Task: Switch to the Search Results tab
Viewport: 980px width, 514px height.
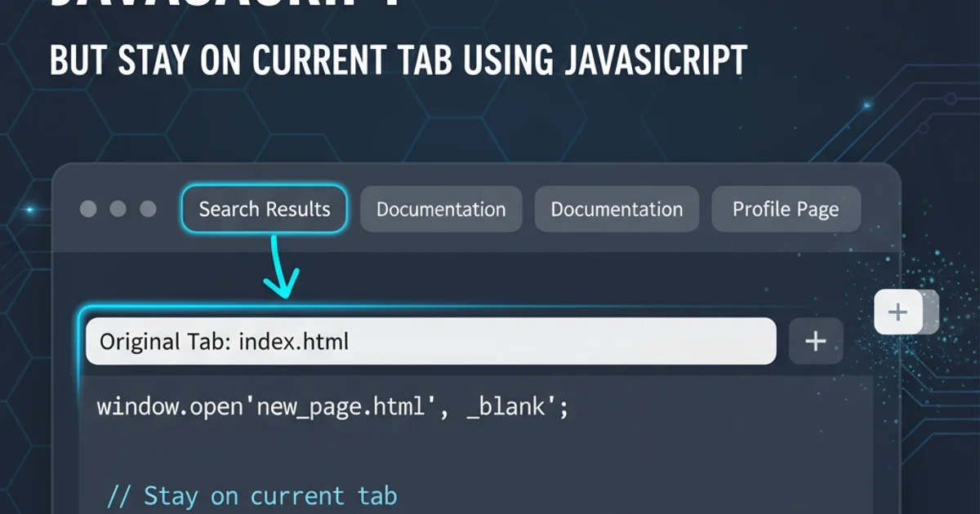Action: 265,209
